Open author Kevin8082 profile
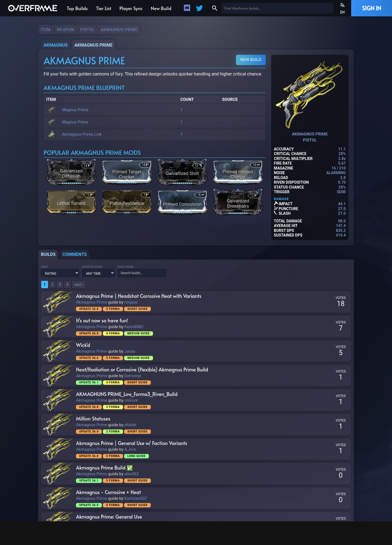 coord(134,327)
